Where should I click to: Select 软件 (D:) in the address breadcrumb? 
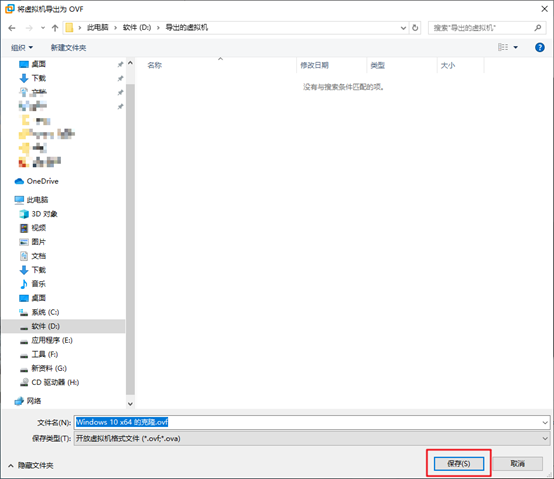coord(137,28)
